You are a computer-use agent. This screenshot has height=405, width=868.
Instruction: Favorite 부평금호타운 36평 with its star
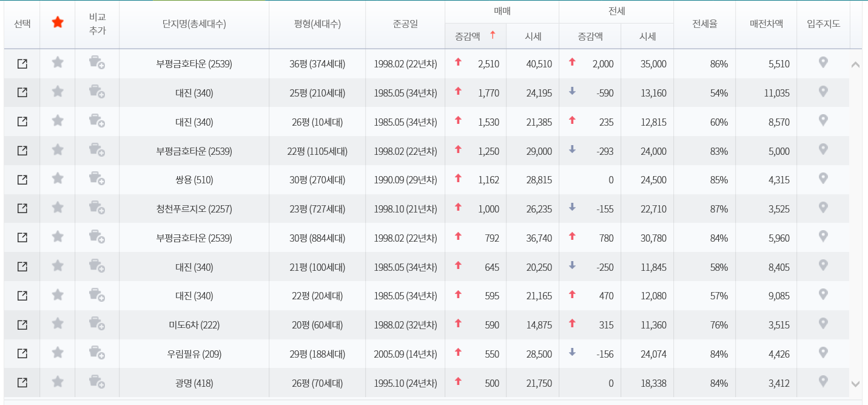[x=58, y=62]
